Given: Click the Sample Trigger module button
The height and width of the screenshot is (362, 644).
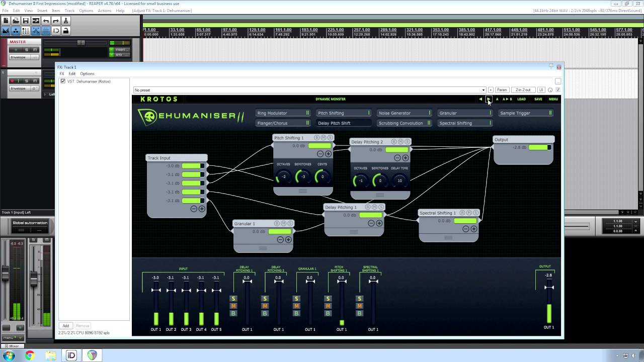Looking at the screenshot, I should (526, 113).
